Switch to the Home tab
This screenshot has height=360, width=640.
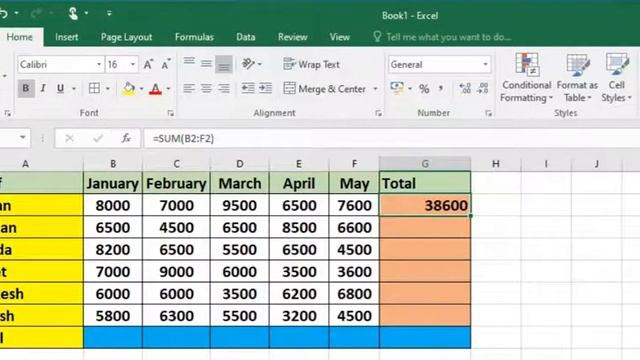tap(20, 37)
